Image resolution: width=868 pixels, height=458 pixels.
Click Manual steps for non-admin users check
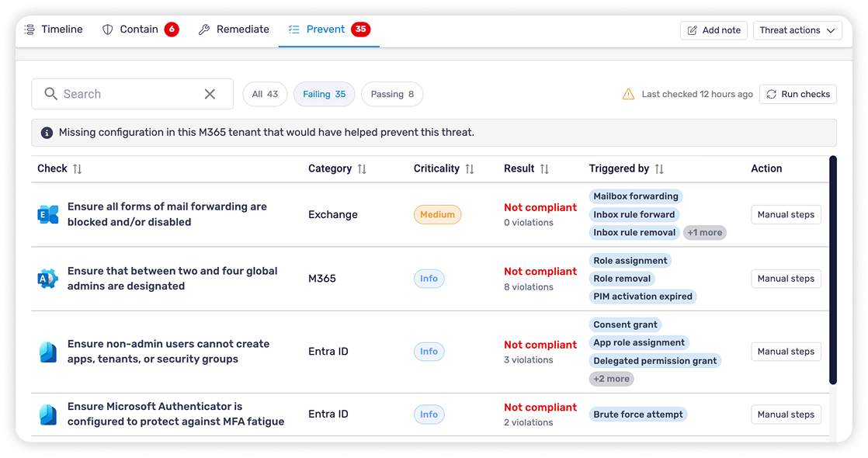click(786, 352)
